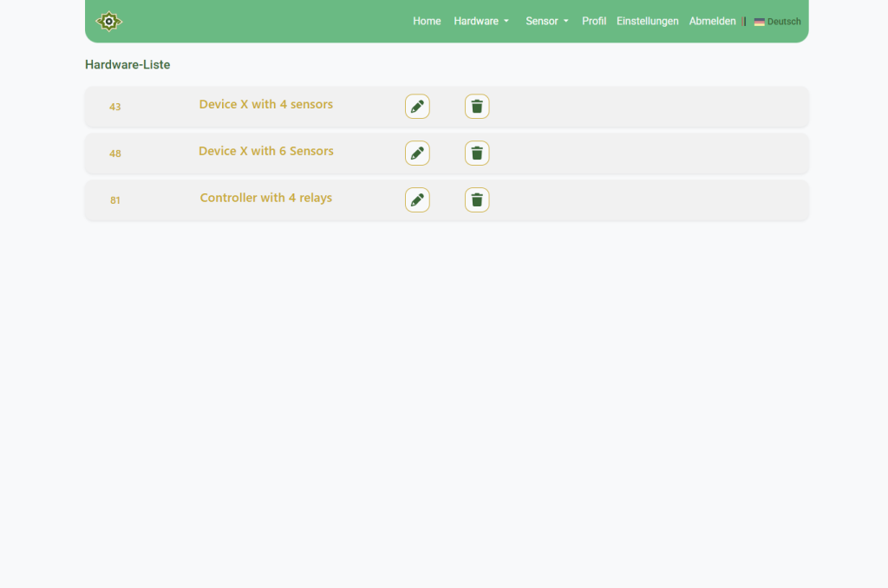Click the German flag icon
The width and height of the screenshot is (888, 588).
coord(761,22)
